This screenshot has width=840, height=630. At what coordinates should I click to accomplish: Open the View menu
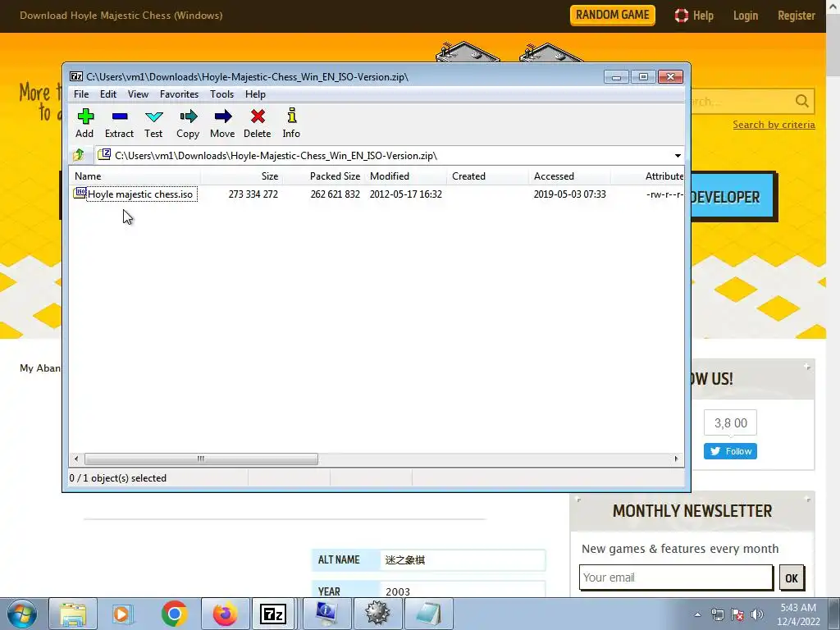[138, 94]
